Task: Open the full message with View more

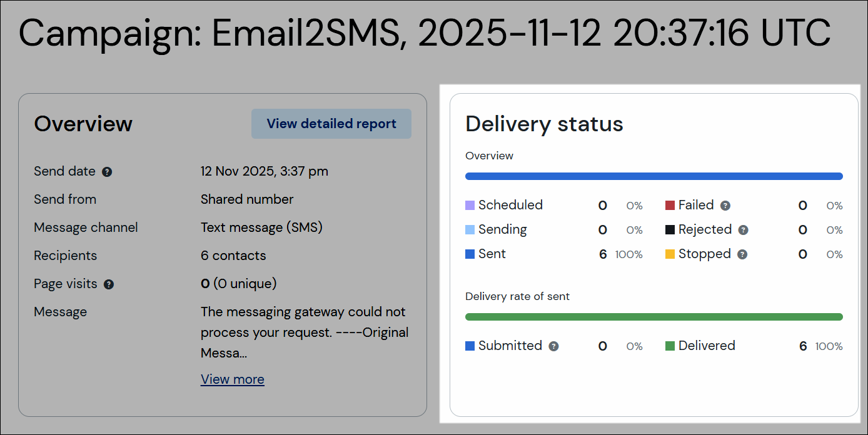Action: click(232, 379)
